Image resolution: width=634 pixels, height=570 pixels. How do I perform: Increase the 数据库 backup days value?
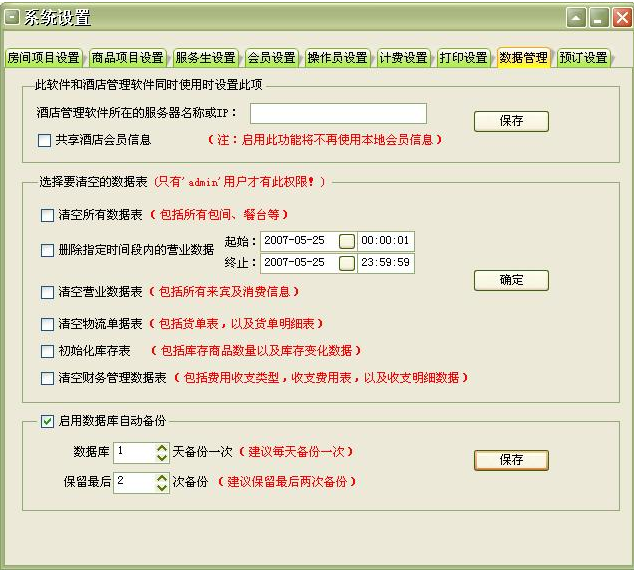(162, 448)
